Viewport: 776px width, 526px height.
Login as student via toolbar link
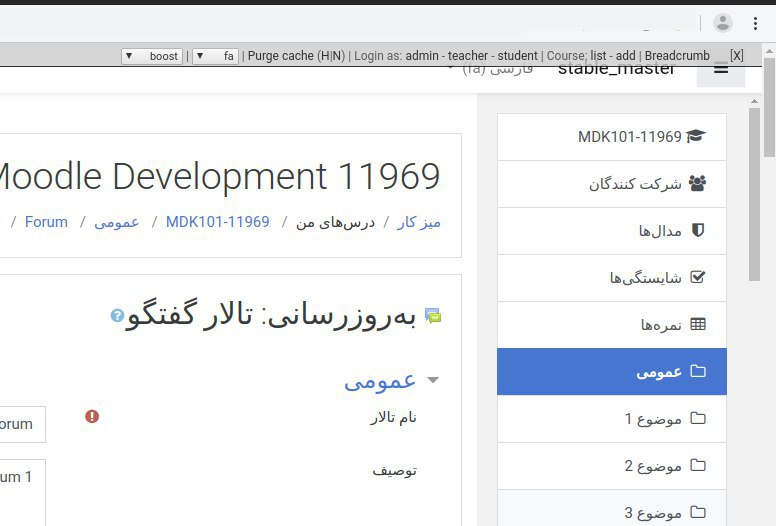[517, 55]
